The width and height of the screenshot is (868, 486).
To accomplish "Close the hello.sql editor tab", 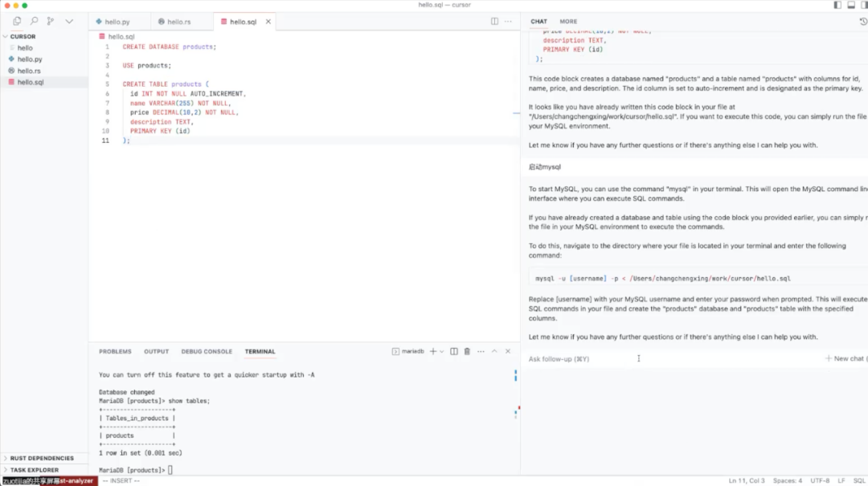I will coord(268,22).
